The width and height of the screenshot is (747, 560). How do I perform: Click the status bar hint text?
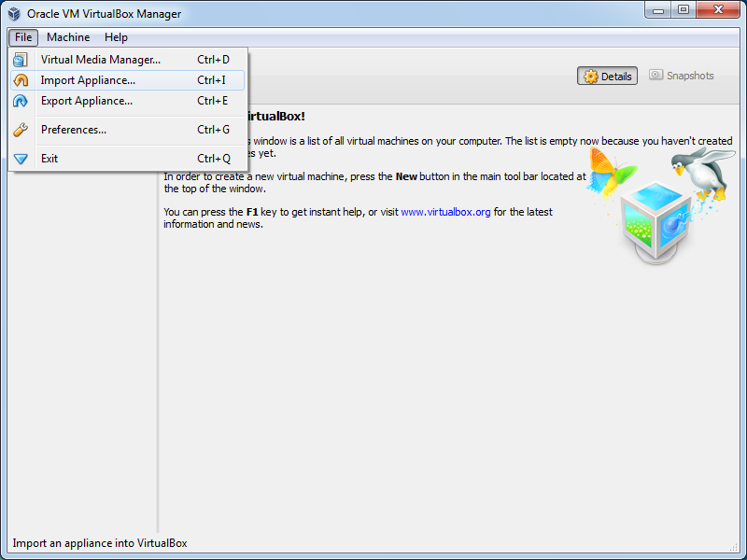click(99, 543)
